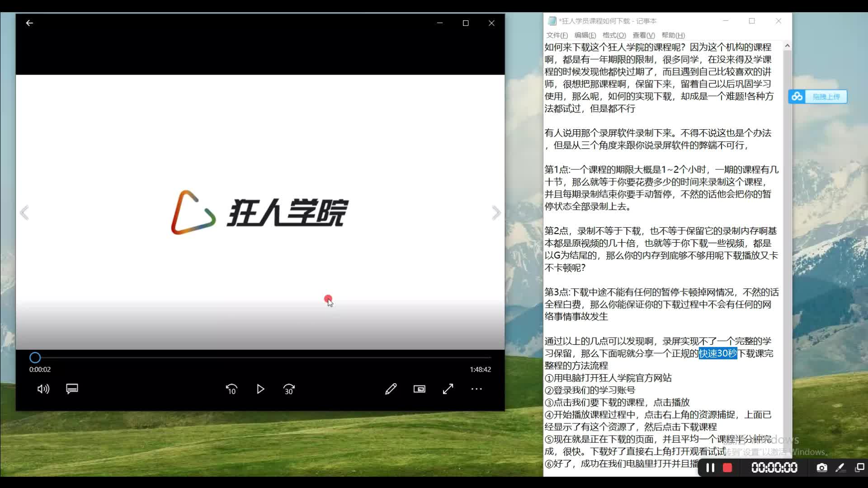Pause the screen recording
This screenshot has height=488, width=868.
[x=710, y=468]
